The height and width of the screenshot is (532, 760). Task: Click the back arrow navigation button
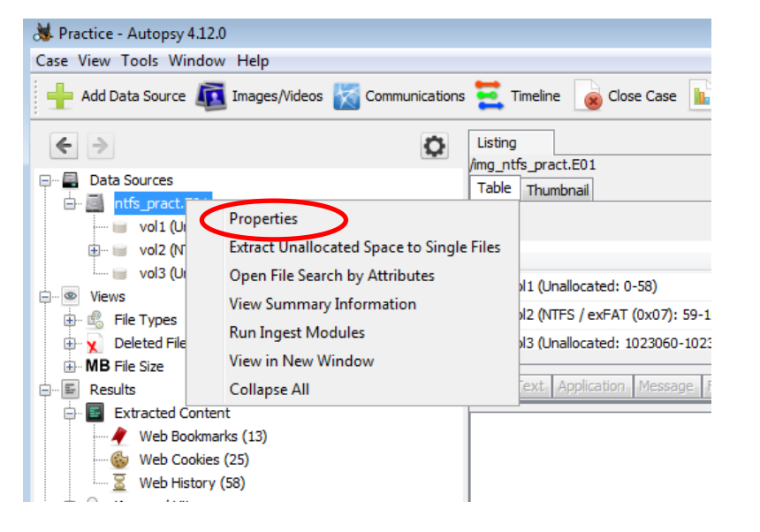tap(64, 145)
